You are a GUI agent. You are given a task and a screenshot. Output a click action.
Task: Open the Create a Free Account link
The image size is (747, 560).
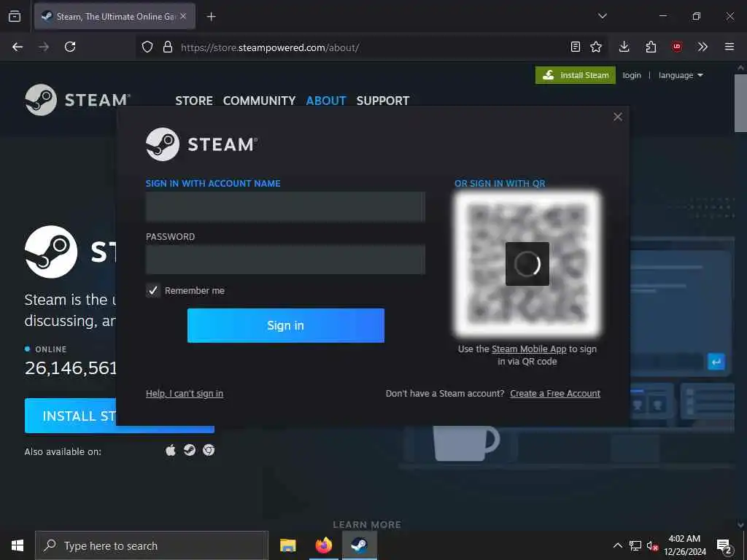coord(555,393)
